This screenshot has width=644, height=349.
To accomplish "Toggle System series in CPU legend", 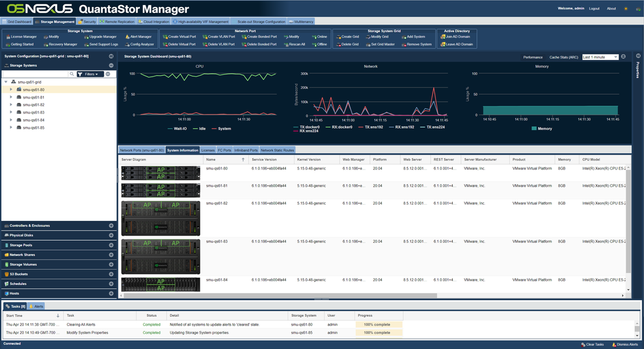I will pos(222,129).
